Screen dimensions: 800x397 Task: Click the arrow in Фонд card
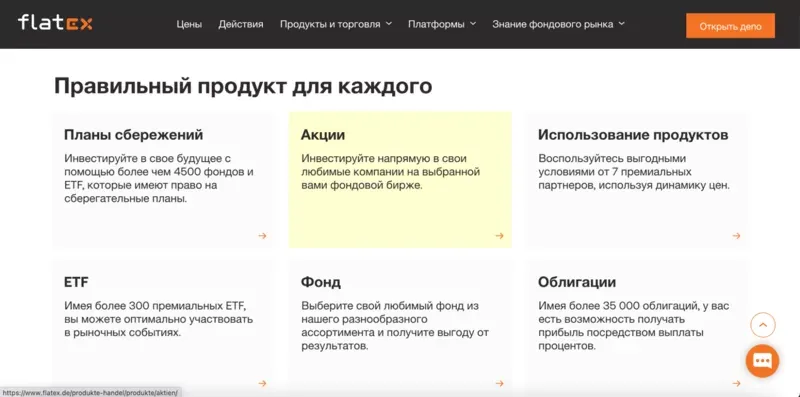coord(499,383)
